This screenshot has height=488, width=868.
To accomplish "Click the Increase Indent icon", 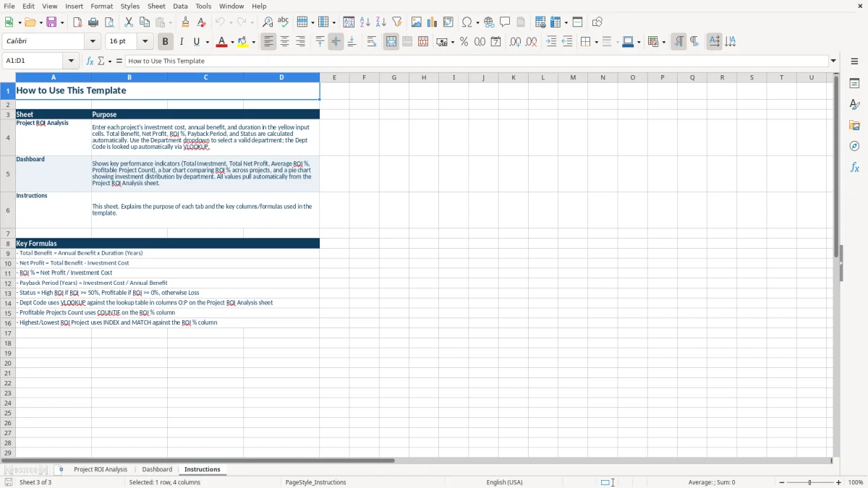I will pyautogui.click(x=551, y=42).
